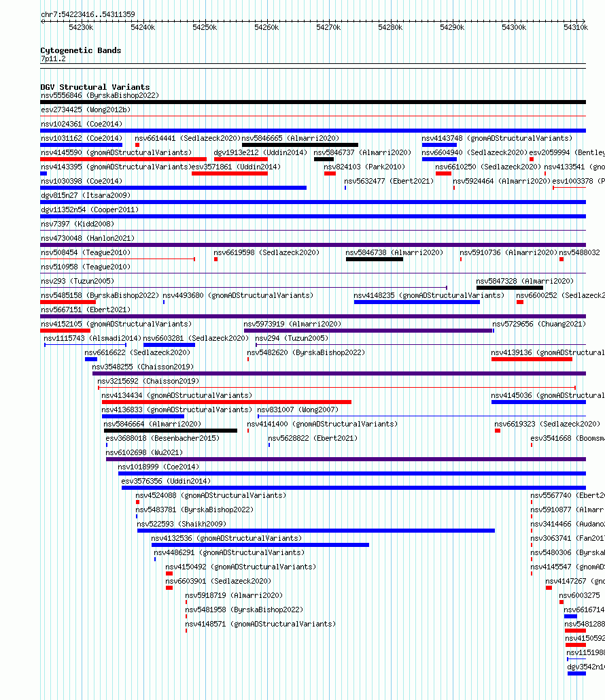The width and height of the screenshot is (605, 700).
Task: Select nsv508454 (Teague2010) label
Action: (x=86, y=252)
